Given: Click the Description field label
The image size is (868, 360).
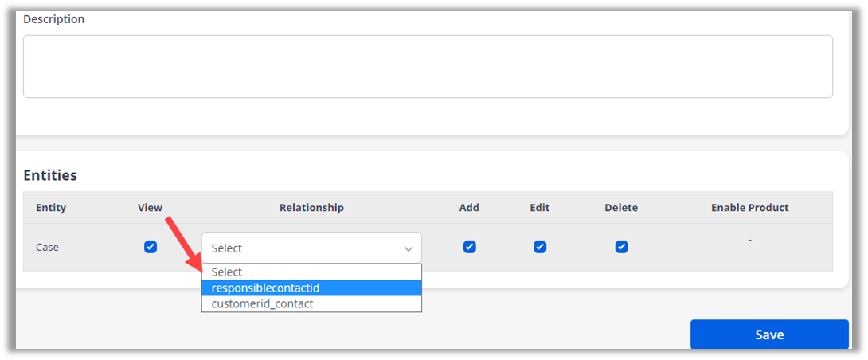Looking at the screenshot, I should click(54, 19).
